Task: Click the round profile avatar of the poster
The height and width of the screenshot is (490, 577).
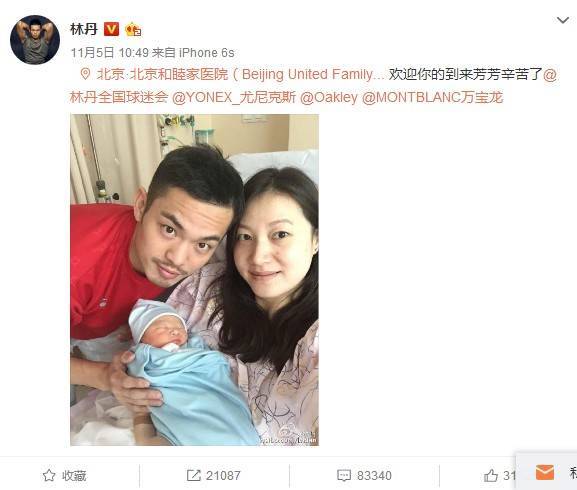Action: (x=35, y=40)
